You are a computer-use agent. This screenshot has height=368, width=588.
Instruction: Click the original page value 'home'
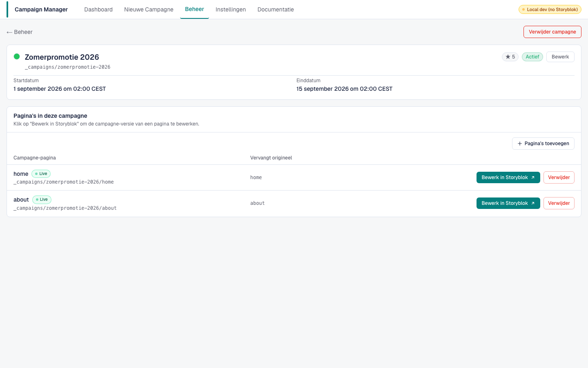[256, 177]
